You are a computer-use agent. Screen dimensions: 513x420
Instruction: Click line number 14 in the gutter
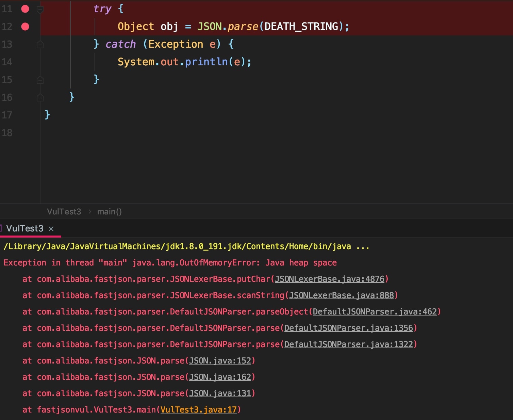click(7, 62)
